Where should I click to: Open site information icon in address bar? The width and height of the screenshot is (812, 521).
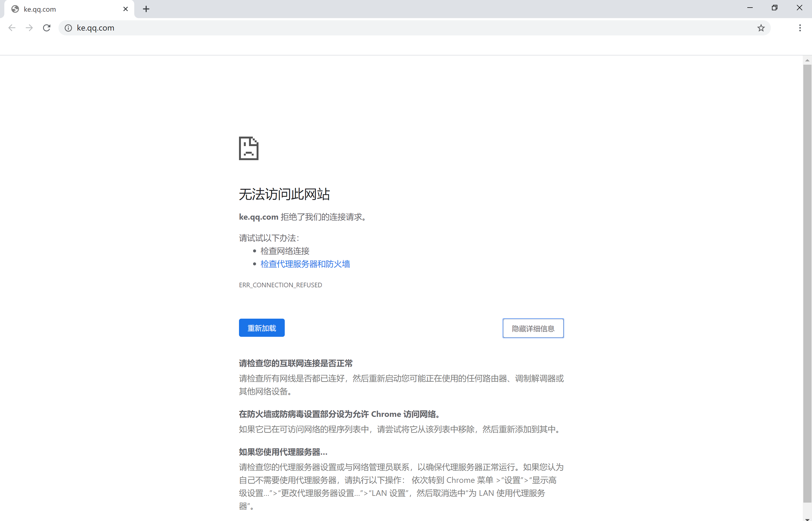coord(68,28)
